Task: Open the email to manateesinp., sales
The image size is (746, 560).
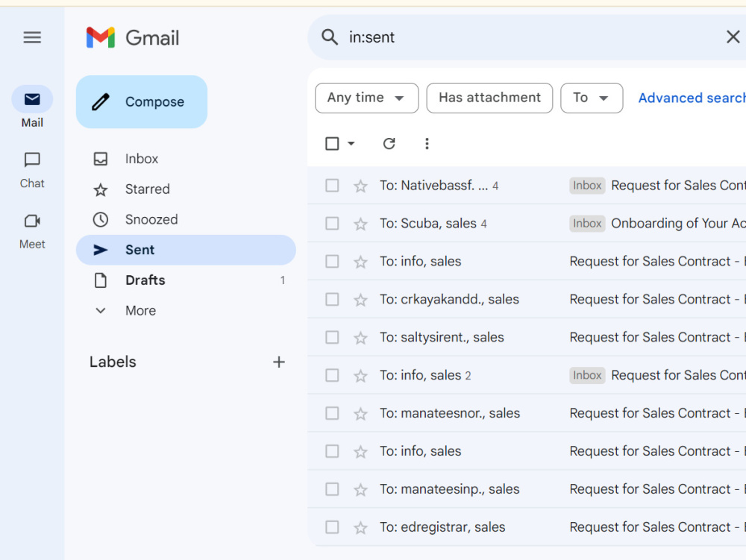Action: coord(527,489)
